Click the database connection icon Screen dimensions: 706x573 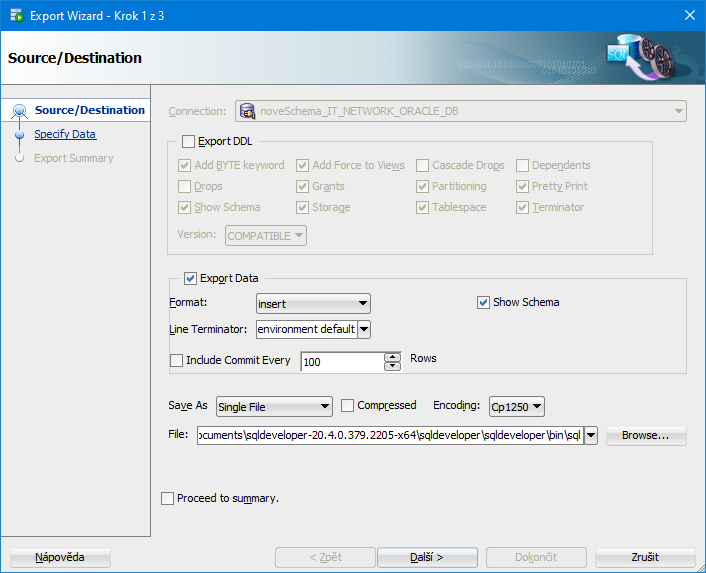247,111
